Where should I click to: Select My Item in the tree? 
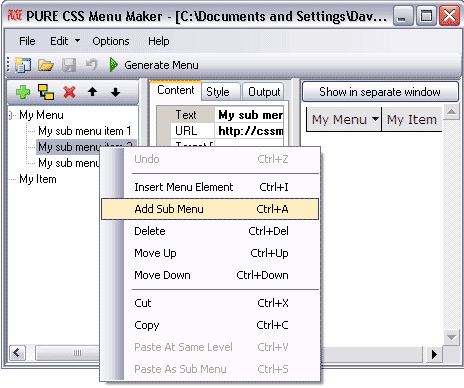point(38,179)
